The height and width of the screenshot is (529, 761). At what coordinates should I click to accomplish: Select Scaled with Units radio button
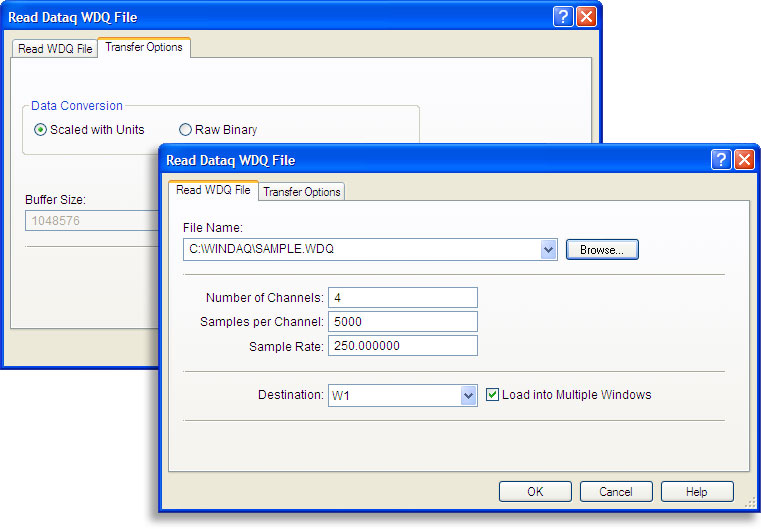click(x=40, y=130)
